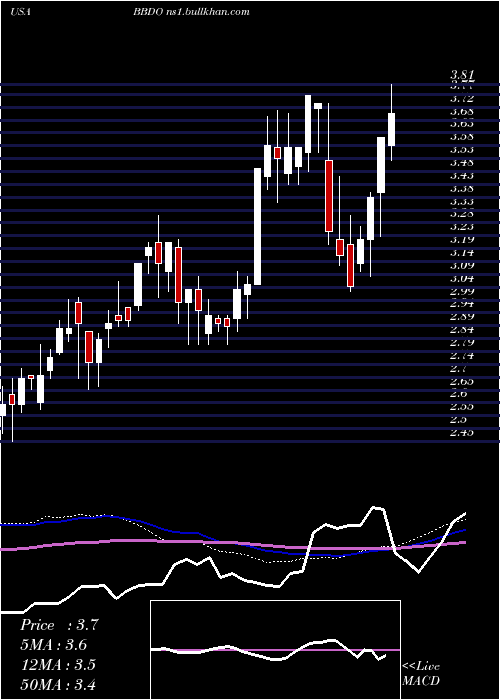Click the <<Live MACD label
Image resolution: width=500 pixels, height=700 pixels.
421,674
